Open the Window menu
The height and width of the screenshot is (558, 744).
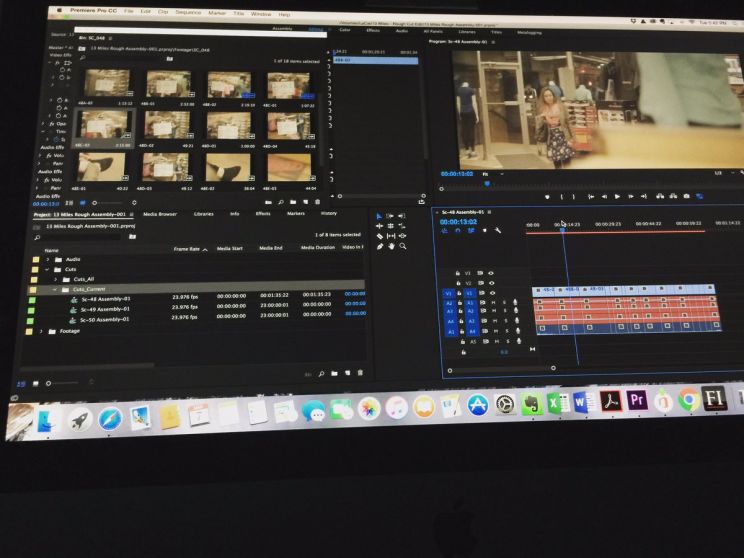[261, 14]
